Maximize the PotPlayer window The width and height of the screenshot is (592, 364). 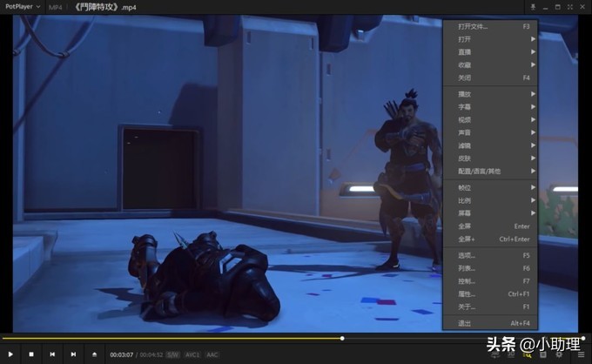point(558,7)
